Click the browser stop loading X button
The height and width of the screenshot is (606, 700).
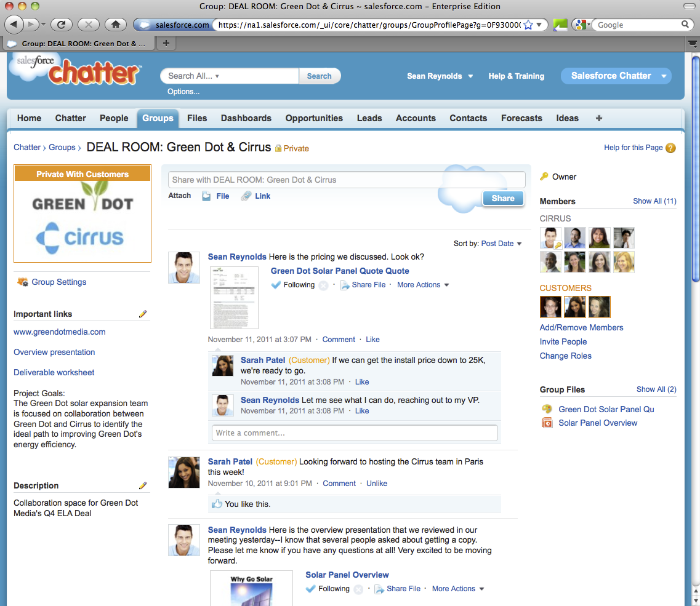click(89, 25)
